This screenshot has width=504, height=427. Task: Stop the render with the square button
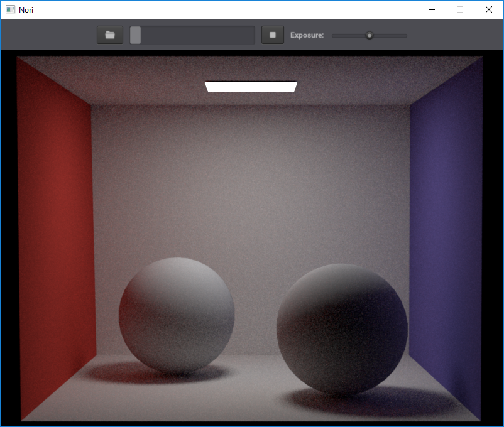273,35
